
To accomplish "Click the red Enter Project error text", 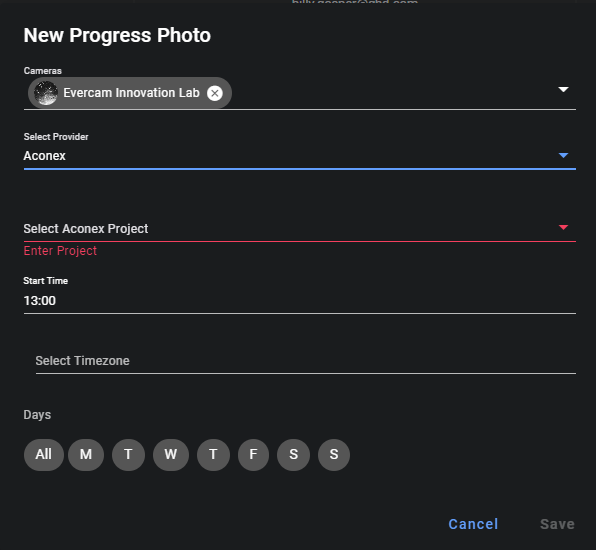I will (60, 251).
